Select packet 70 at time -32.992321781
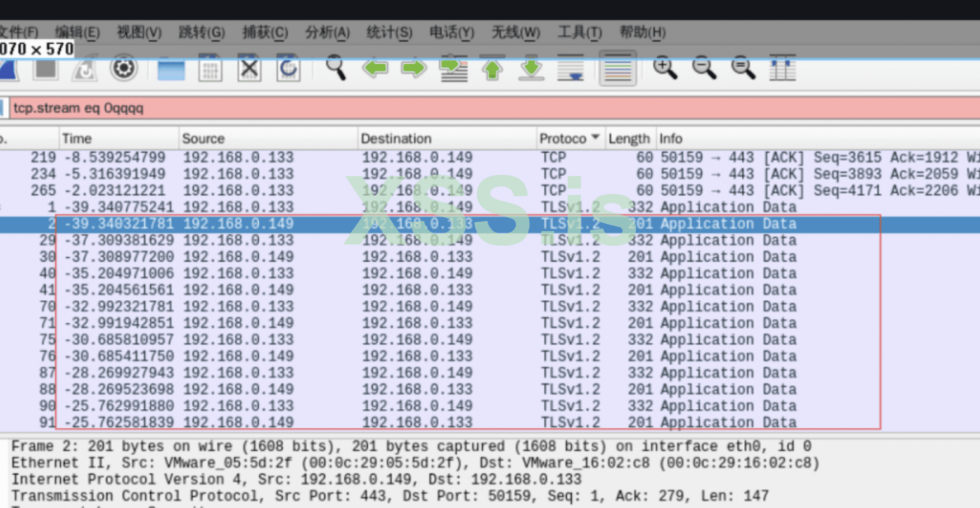The height and width of the screenshot is (508, 980). pos(490,307)
